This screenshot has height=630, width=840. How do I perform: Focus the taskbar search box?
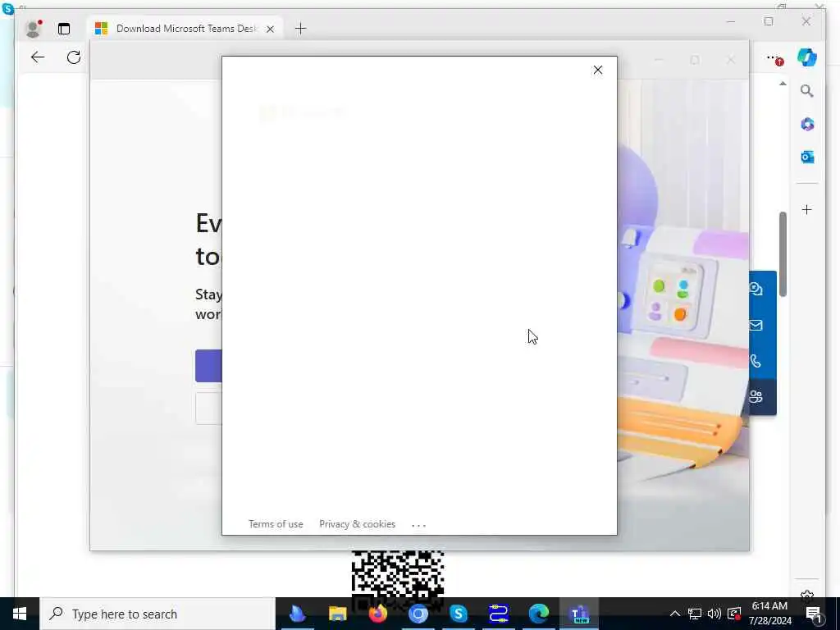[157, 614]
